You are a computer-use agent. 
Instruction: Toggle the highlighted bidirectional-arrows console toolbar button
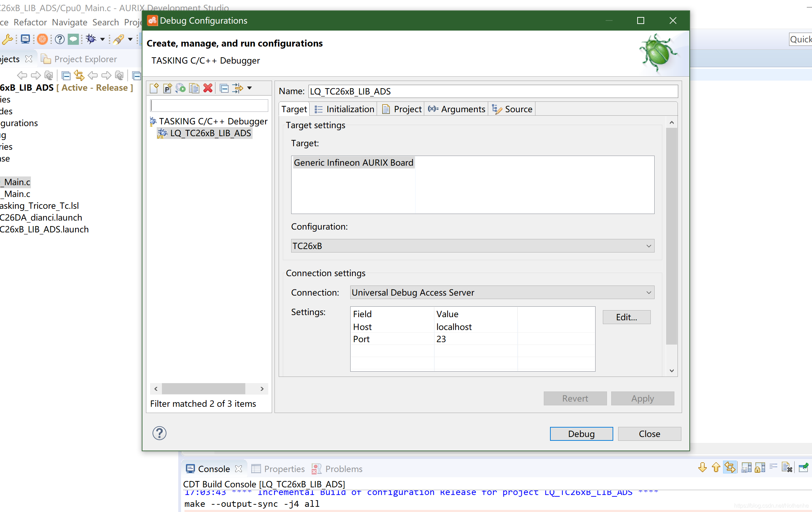tap(730, 468)
